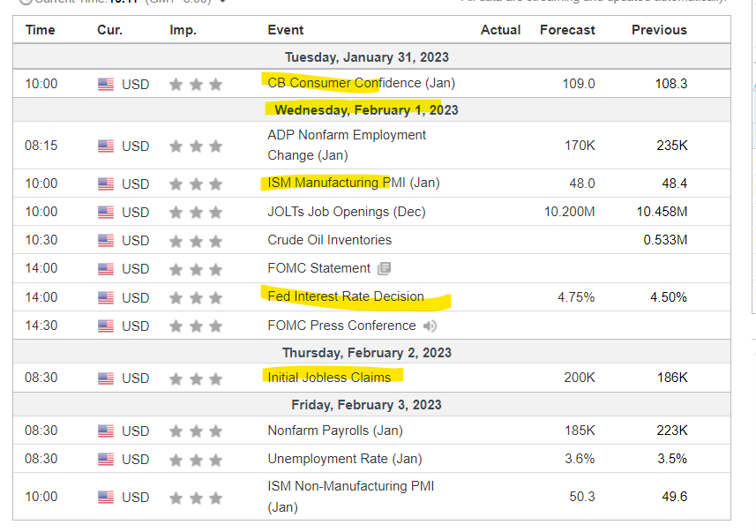The height and width of the screenshot is (532, 756).
Task: Open the Initial Jobless Claims event
Action: click(x=329, y=378)
